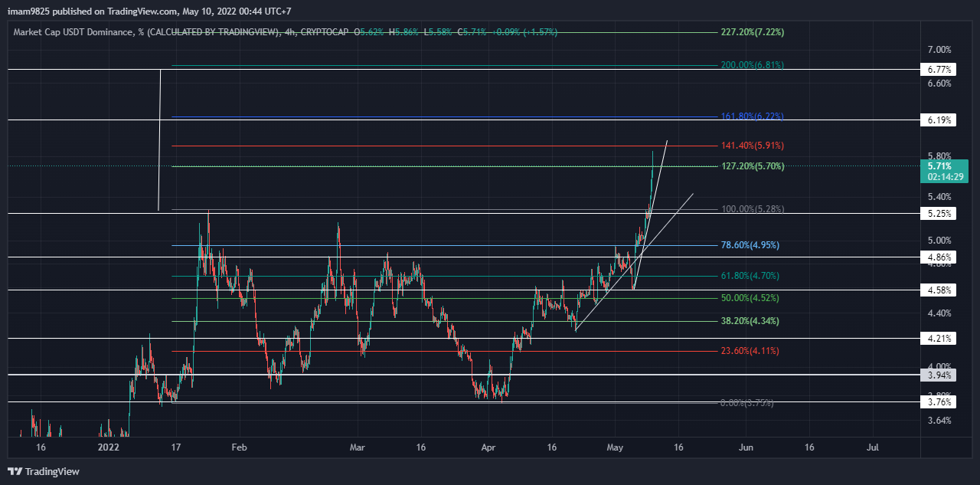Select the 127.20%(5.70%) Fibonacci label
The height and width of the screenshot is (485, 980).
click(753, 166)
